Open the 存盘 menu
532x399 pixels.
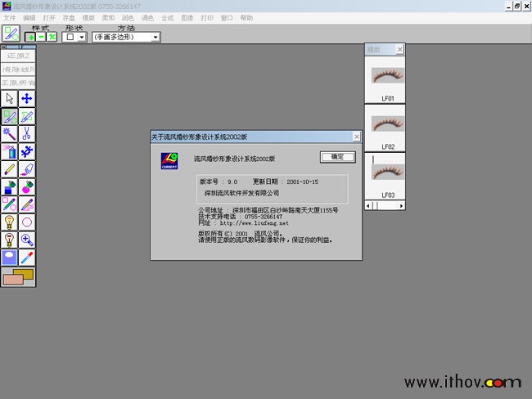point(69,18)
